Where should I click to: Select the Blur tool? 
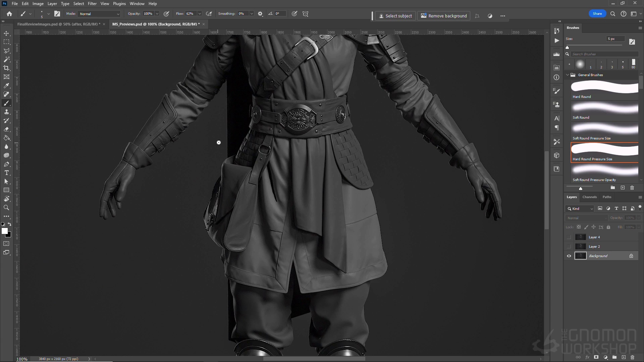click(x=6, y=146)
